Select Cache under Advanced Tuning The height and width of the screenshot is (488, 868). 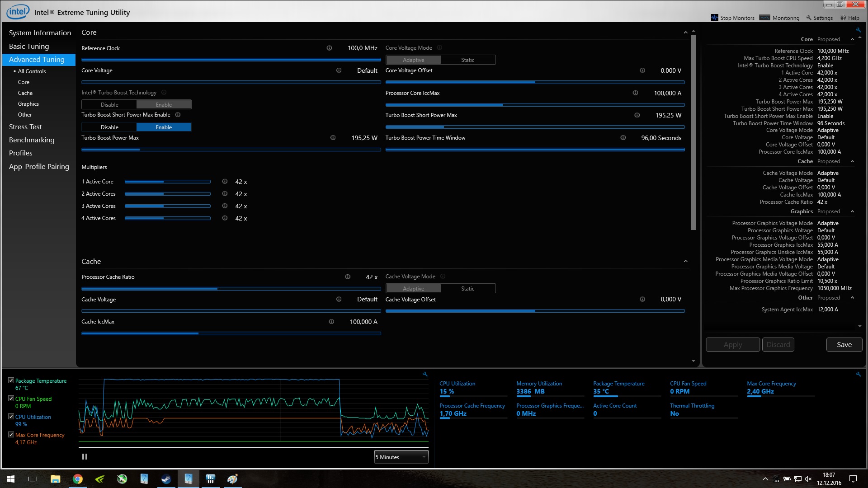click(25, 93)
